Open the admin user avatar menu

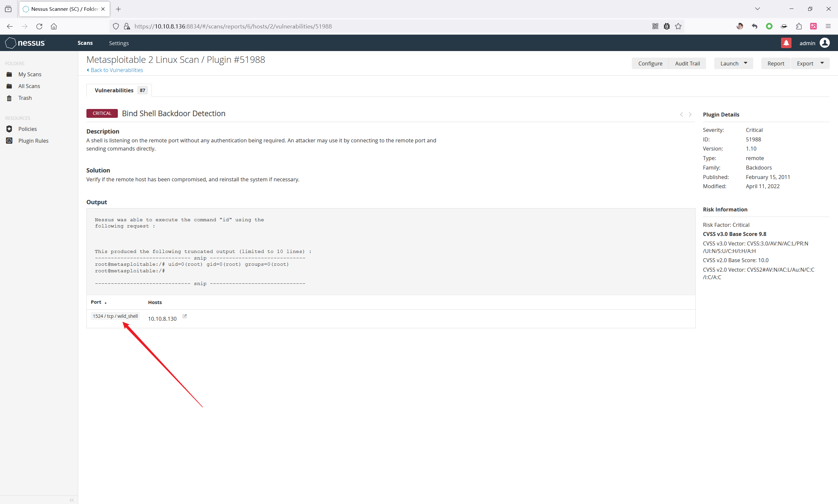point(825,43)
